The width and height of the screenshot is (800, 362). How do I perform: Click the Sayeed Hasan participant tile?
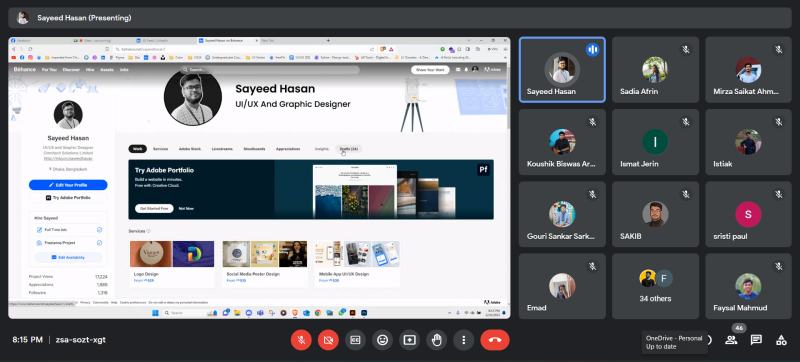point(562,70)
